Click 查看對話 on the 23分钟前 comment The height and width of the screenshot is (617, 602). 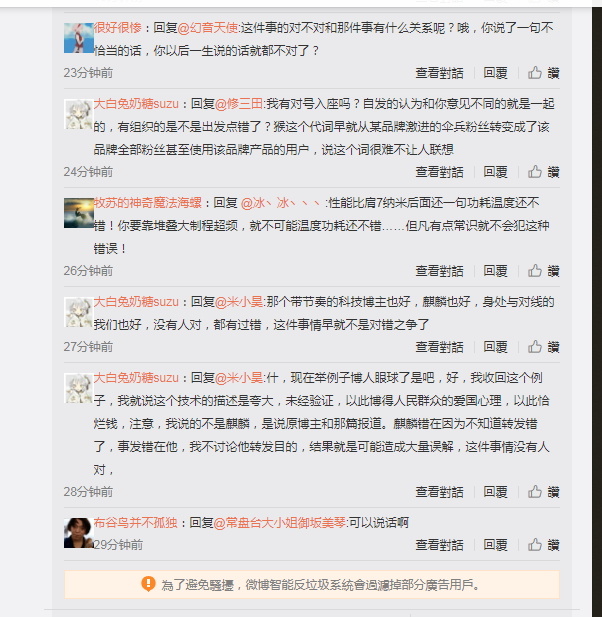pos(439,73)
